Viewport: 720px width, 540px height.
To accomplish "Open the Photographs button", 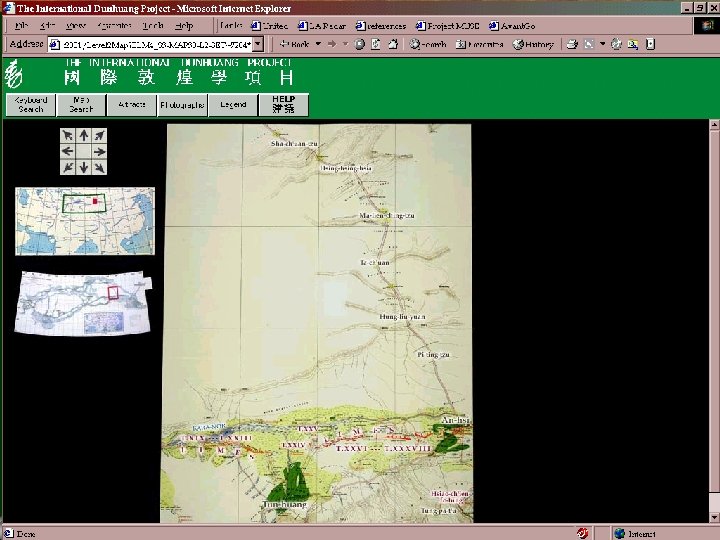I will (x=182, y=105).
